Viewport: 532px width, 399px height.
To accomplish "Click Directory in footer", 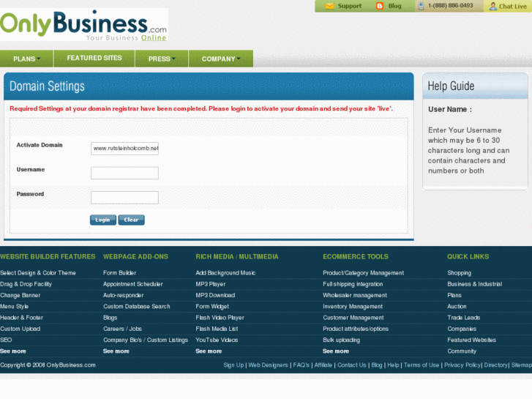I will pyautogui.click(x=495, y=365).
